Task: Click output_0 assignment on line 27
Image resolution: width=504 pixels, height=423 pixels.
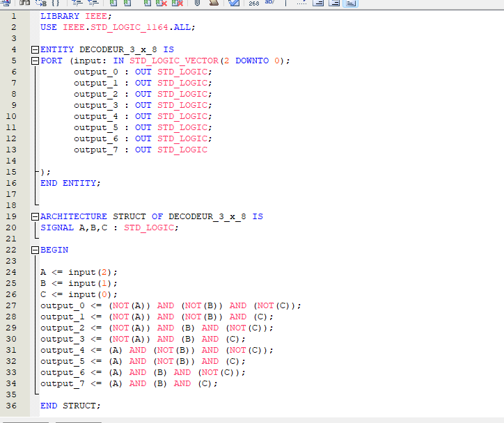Action: (171, 305)
